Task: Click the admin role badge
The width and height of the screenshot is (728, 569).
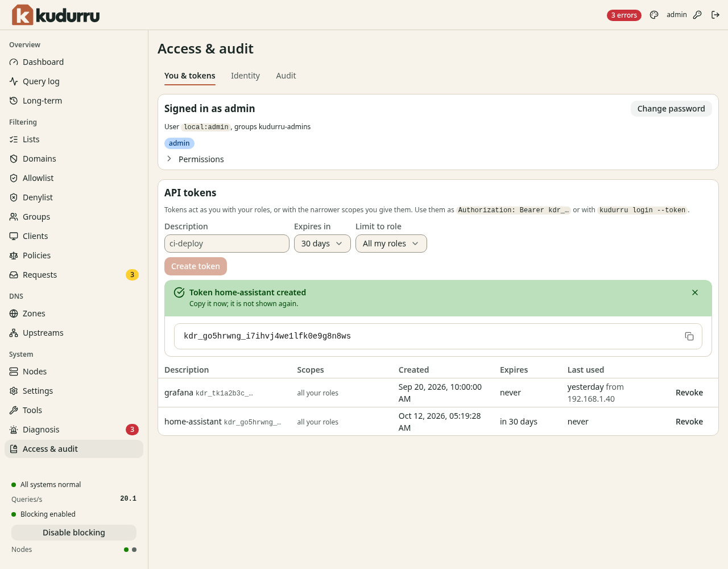Action: tap(179, 143)
